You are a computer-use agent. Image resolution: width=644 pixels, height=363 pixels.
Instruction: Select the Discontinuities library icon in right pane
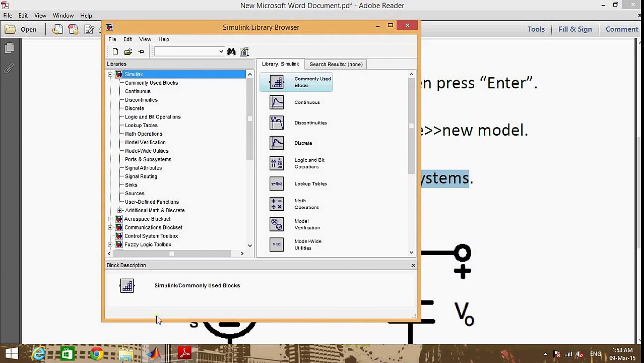277,123
